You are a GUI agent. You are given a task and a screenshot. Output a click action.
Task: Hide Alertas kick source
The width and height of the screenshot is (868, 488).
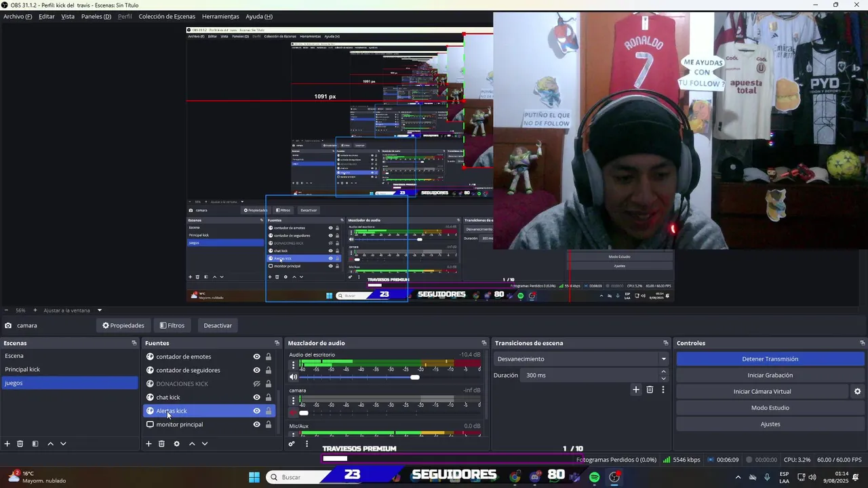coord(256,411)
